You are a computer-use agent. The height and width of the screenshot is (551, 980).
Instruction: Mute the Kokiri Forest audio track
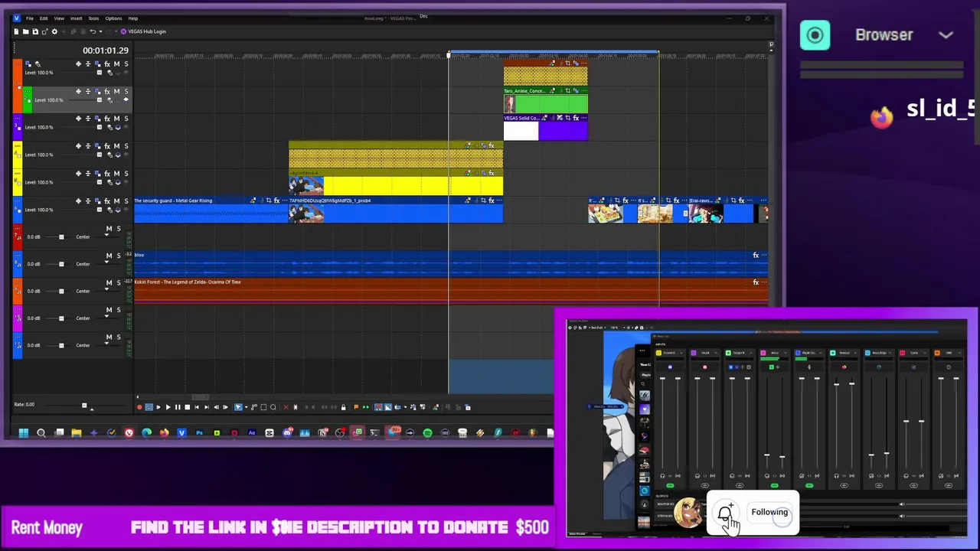click(109, 283)
